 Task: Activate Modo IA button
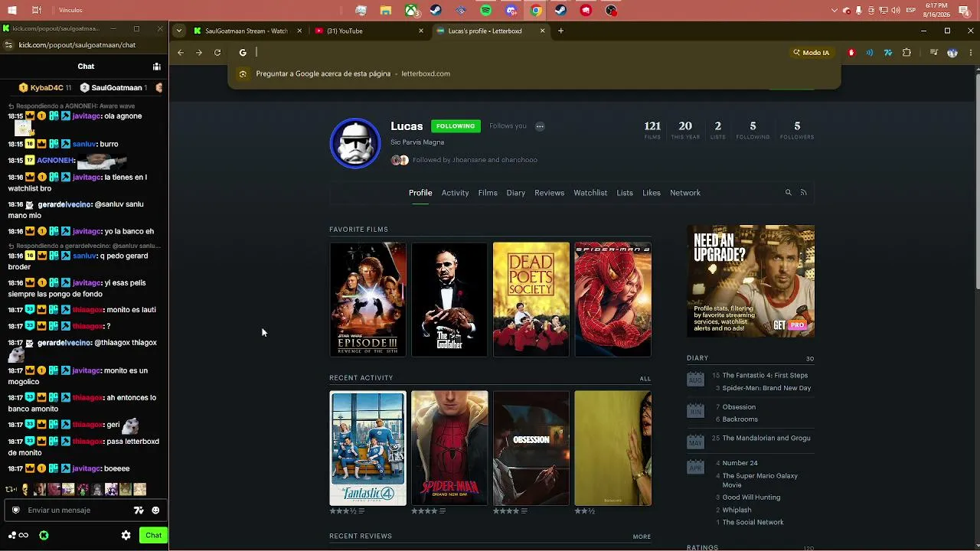pos(811,53)
